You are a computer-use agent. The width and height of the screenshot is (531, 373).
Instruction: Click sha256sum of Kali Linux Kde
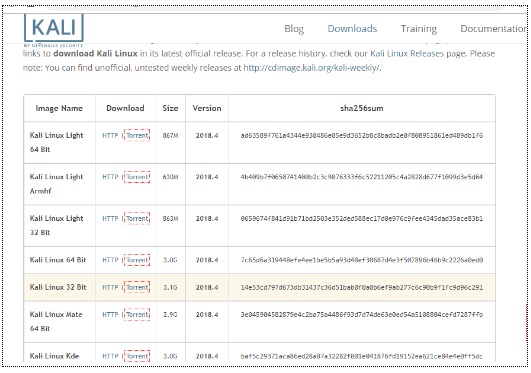point(362,356)
